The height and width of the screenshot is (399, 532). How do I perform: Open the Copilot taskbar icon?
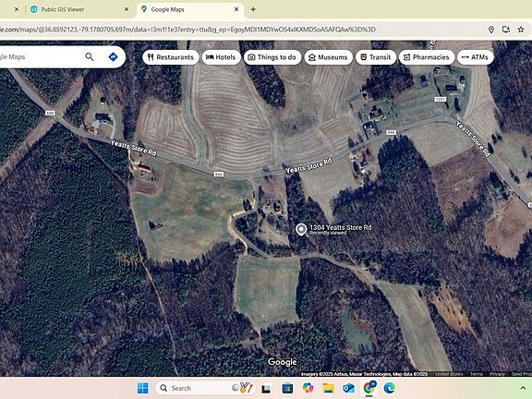coord(308,388)
